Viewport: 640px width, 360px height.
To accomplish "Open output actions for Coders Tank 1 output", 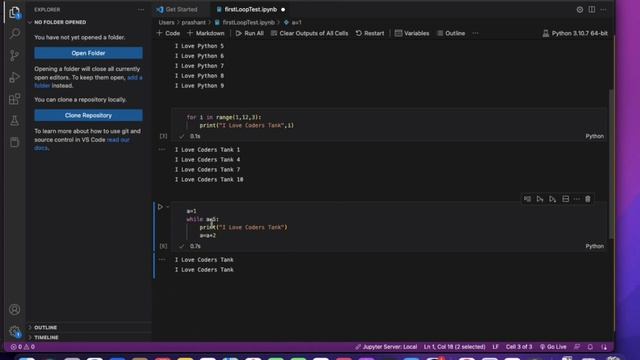I will (x=162, y=149).
